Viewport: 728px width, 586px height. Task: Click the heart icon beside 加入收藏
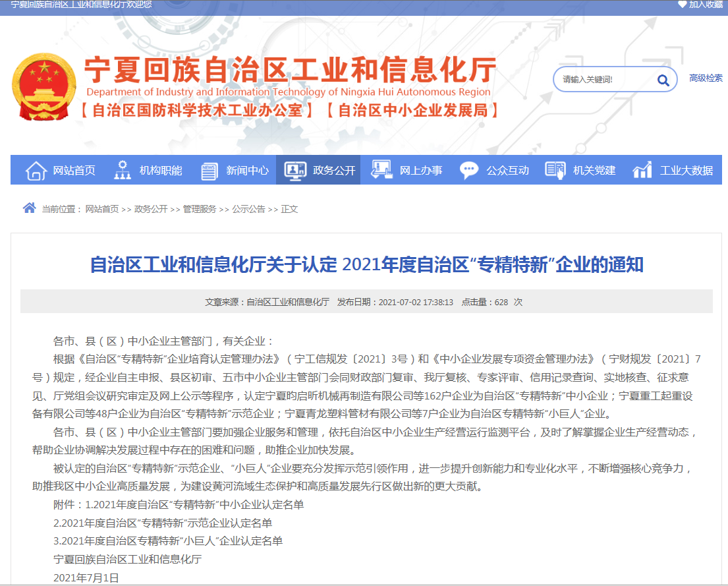682,5
